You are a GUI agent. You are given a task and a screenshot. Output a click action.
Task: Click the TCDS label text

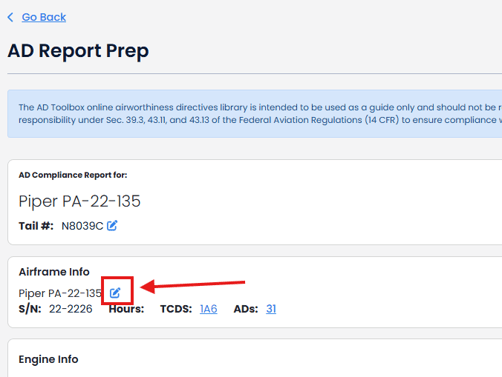(x=176, y=309)
